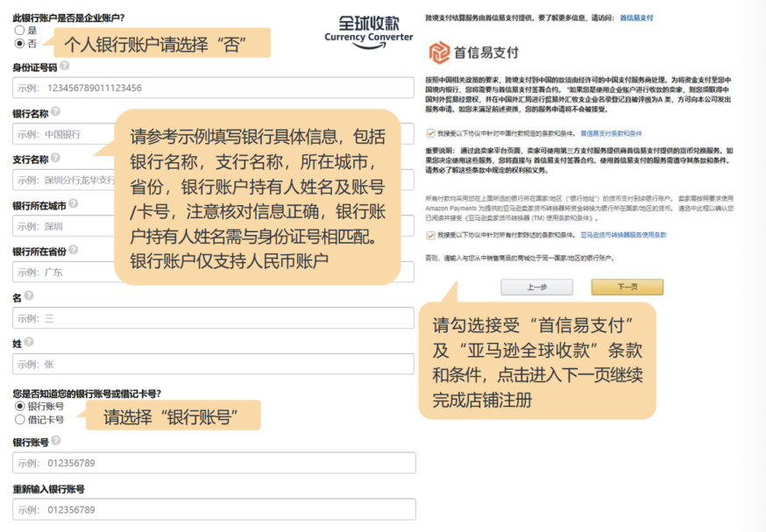Viewport: 766px width, 532px height.
Task: Open help icon next to 银行所在城市
Action: click(x=74, y=203)
